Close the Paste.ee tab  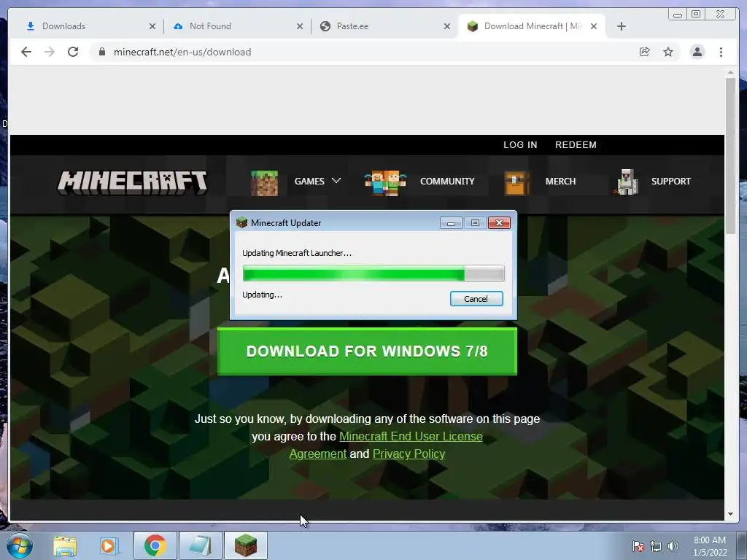(x=447, y=26)
